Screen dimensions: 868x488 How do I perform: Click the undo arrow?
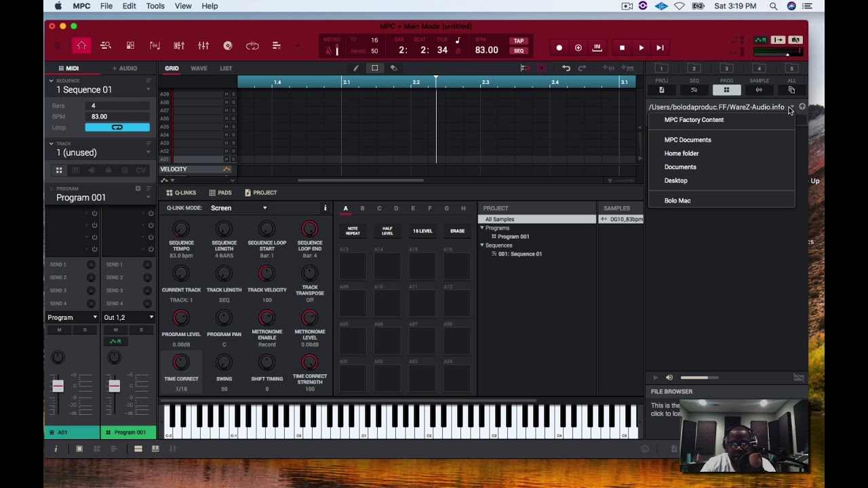pos(566,68)
